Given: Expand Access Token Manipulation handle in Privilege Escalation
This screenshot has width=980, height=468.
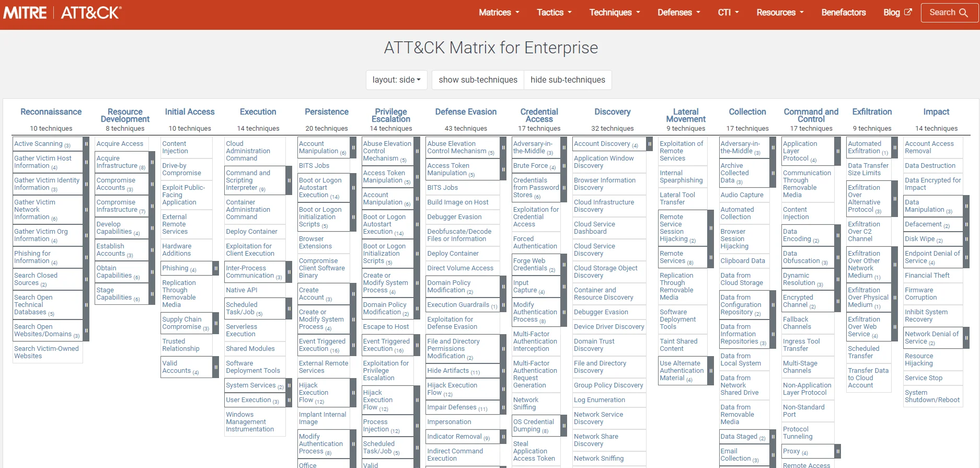Looking at the screenshot, I should (x=417, y=177).
